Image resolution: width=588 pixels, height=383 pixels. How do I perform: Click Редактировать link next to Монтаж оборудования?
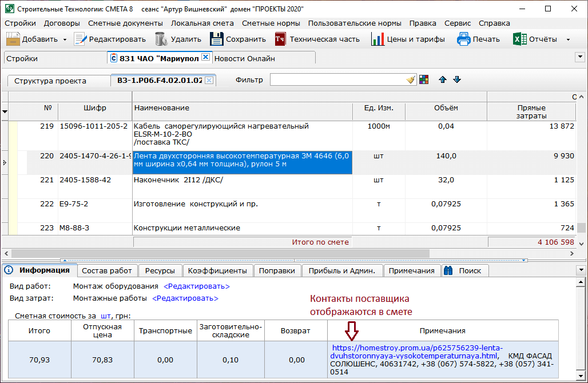[197, 286]
